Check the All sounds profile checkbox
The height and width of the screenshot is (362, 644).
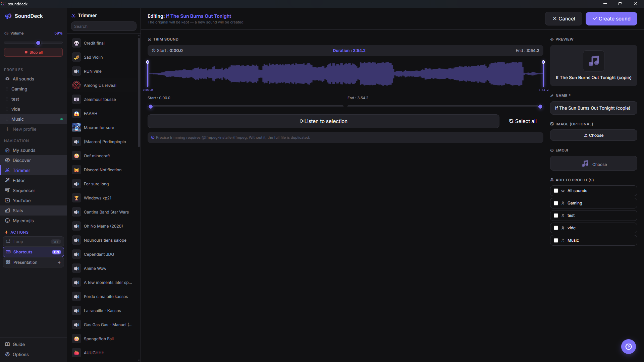click(x=556, y=191)
